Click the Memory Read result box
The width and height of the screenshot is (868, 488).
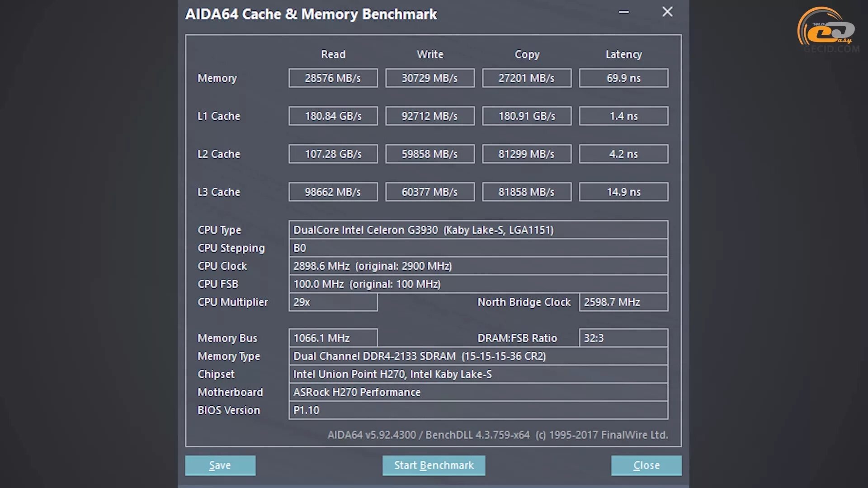[333, 78]
